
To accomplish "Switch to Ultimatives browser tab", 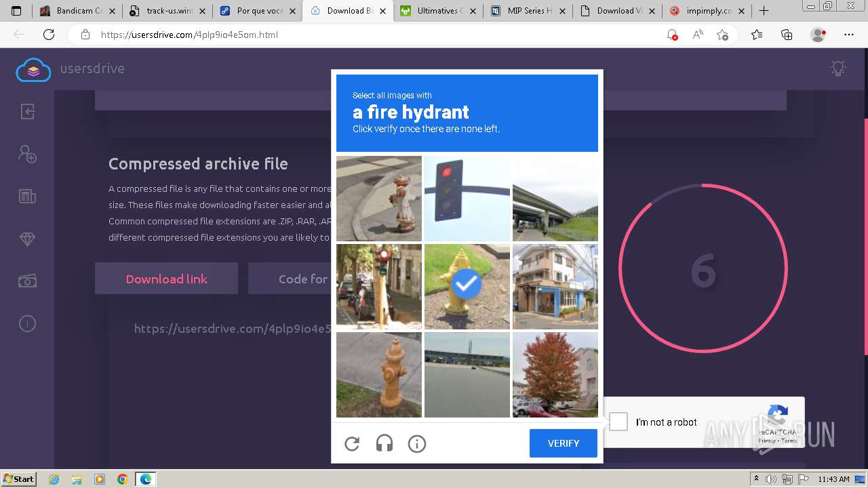I will [439, 11].
